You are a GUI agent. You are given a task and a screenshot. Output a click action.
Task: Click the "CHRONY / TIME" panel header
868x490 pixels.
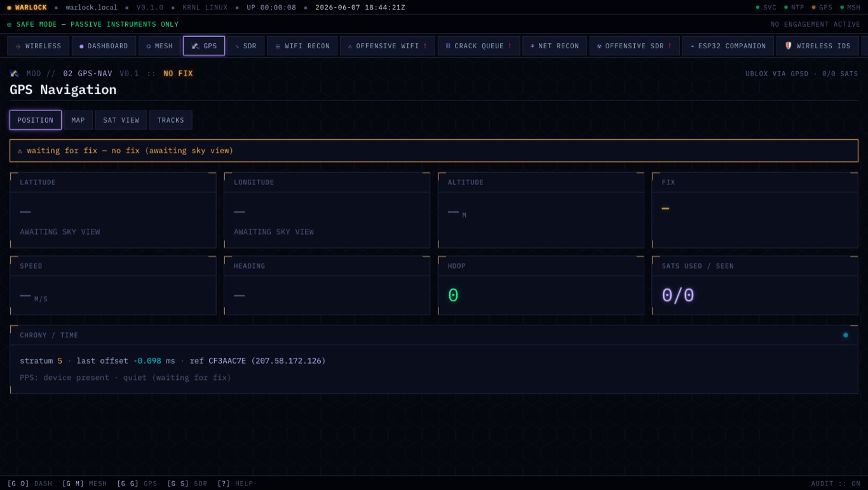tap(434, 335)
